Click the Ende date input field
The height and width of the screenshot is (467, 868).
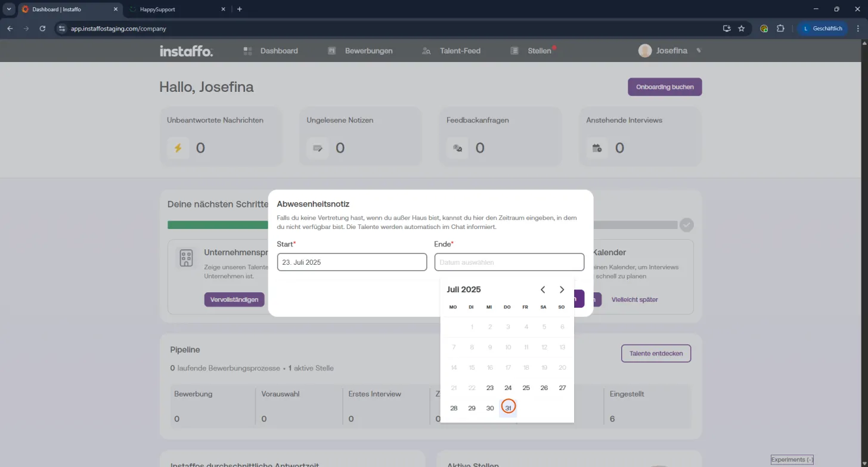[x=509, y=262]
